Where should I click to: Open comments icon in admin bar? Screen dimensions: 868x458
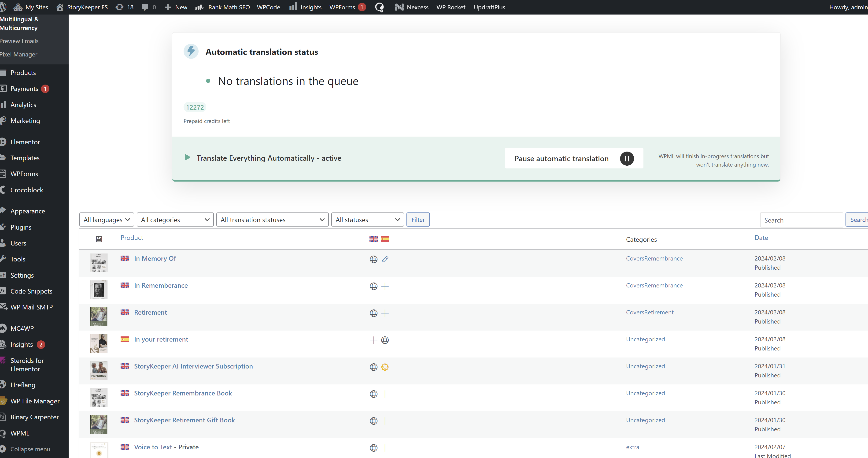[x=149, y=7]
